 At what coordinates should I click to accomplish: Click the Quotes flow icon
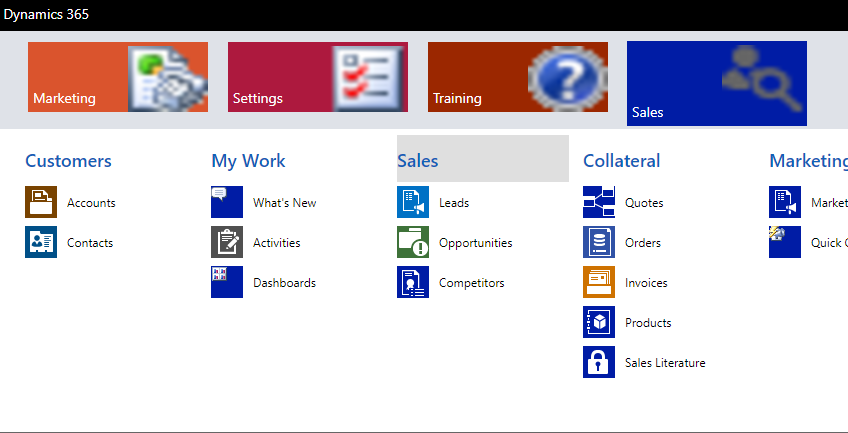pyautogui.click(x=599, y=202)
